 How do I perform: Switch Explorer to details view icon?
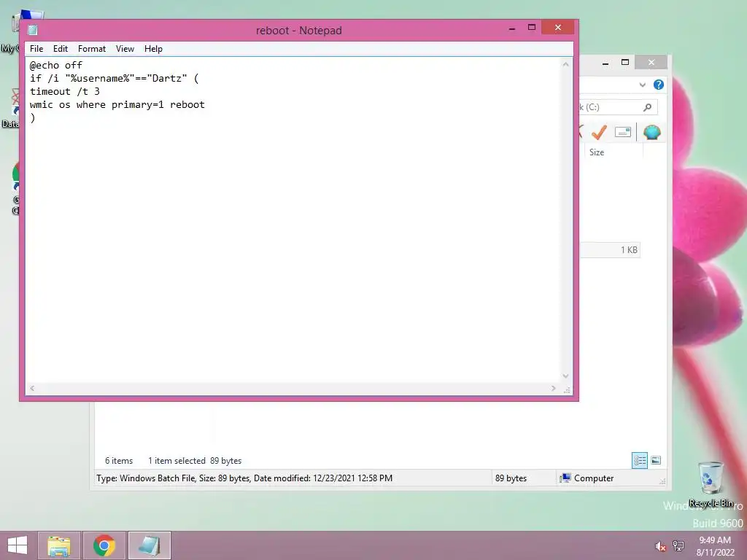[x=639, y=461]
